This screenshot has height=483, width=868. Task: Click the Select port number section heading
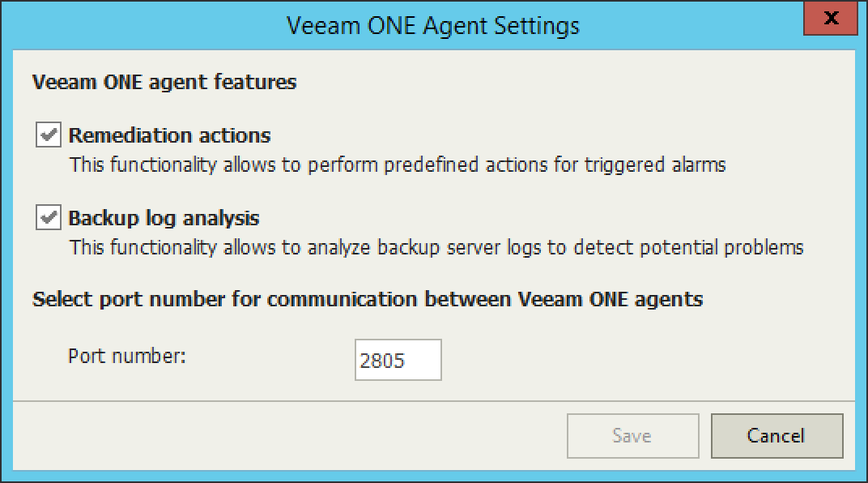(368, 299)
